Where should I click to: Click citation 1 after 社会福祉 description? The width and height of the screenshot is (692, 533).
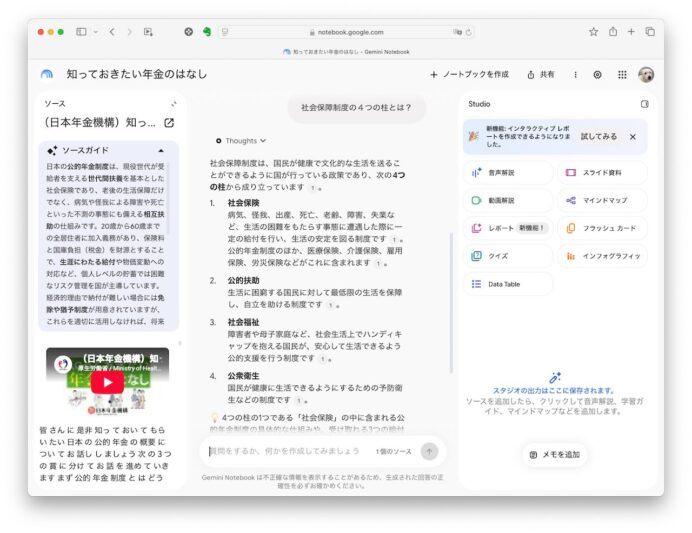click(323, 359)
